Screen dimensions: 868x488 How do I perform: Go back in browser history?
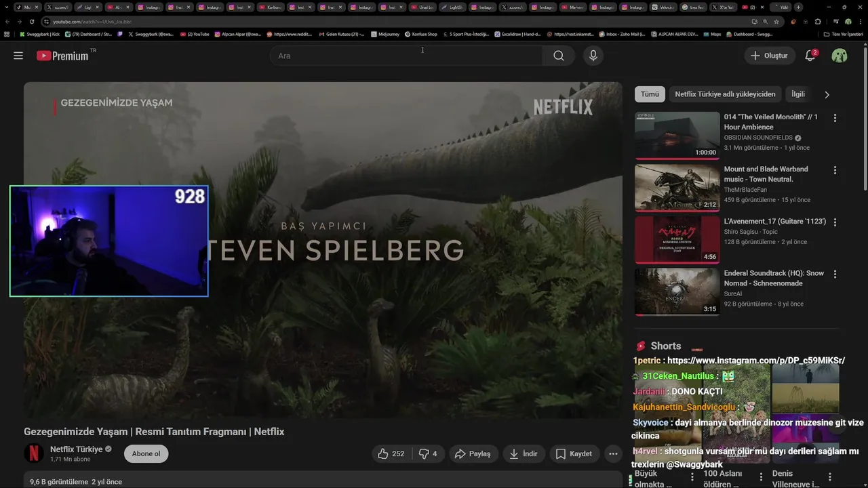(x=7, y=22)
